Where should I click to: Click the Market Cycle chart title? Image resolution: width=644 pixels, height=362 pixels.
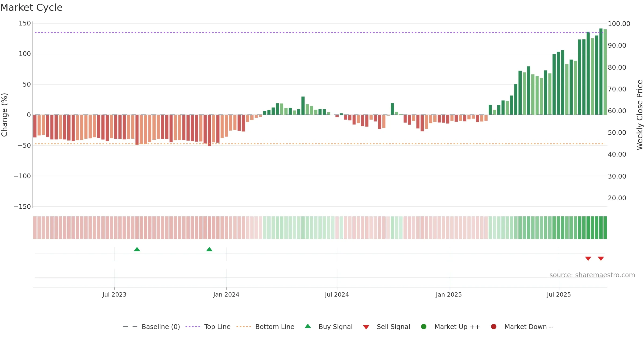31,8
